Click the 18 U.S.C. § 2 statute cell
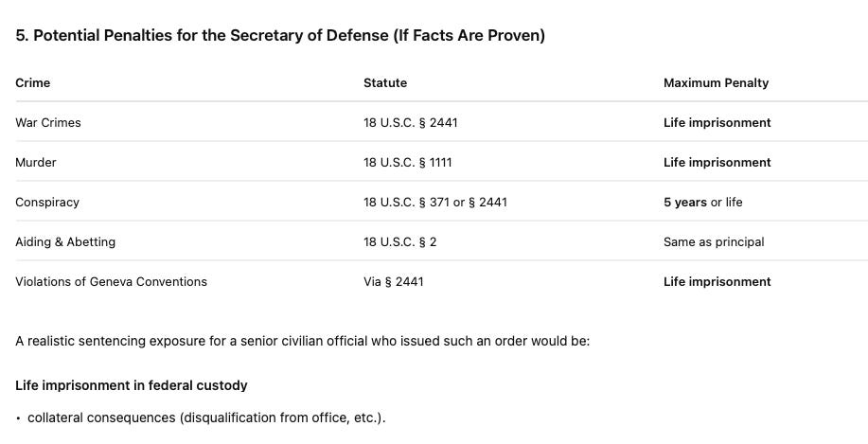 click(400, 242)
